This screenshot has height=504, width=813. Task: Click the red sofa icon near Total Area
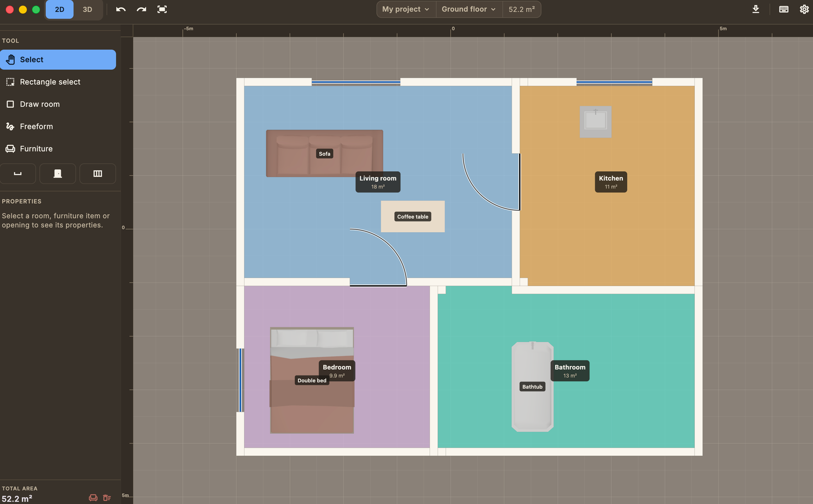click(x=93, y=498)
